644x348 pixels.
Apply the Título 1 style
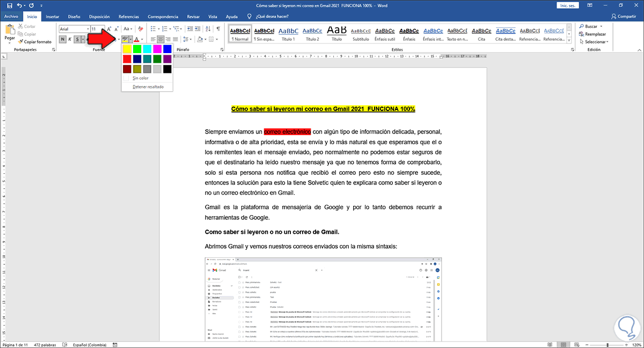pyautogui.click(x=288, y=34)
